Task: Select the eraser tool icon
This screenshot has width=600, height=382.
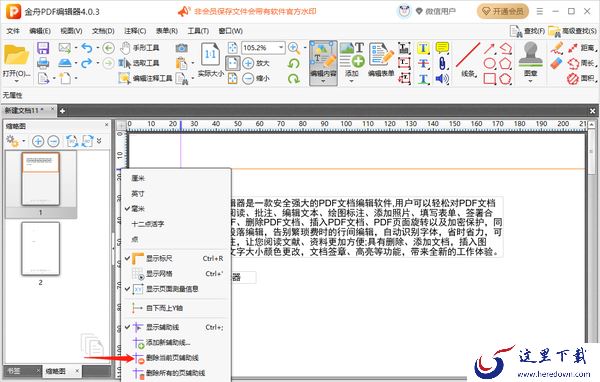Action: click(557, 64)
